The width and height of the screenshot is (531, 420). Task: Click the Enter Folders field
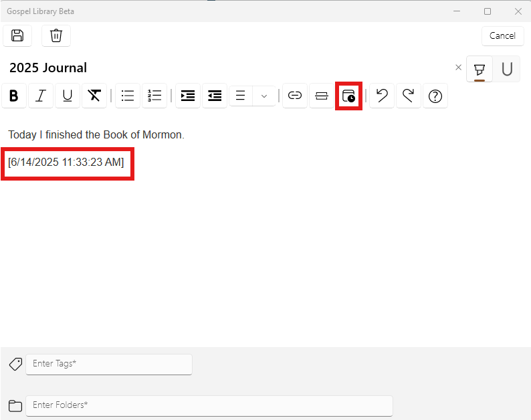(209, 405)
